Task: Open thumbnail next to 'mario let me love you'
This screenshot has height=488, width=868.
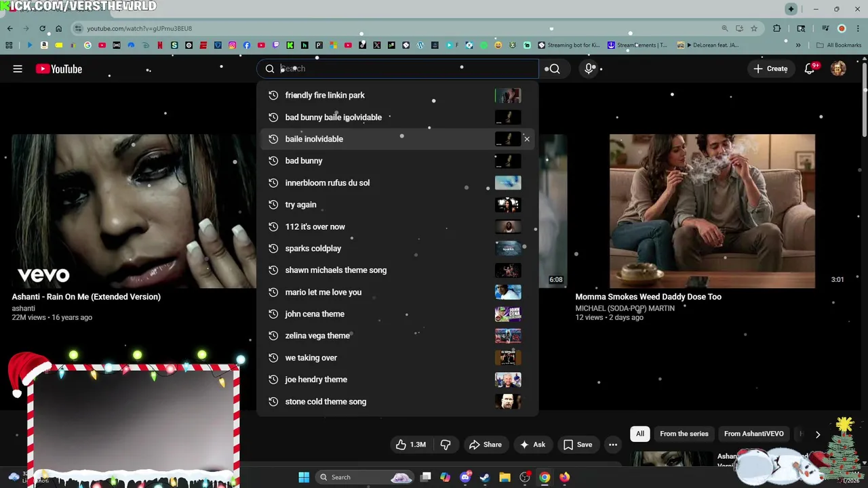Action: (x=508, y=292)
